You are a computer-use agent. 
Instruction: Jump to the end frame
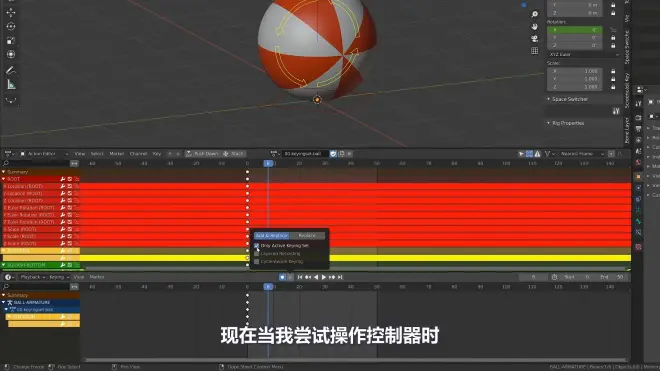click(x=340, y=277)
